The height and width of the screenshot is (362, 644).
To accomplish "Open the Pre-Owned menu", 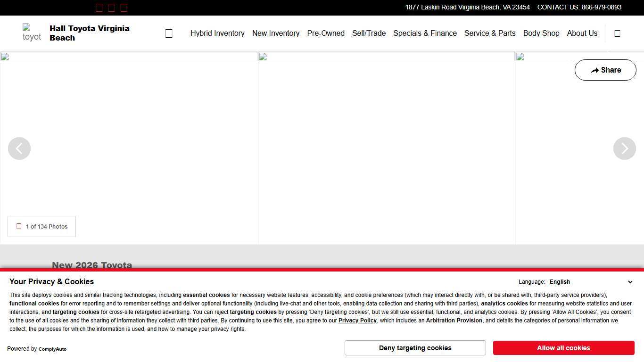I will click(x=326, y=33).
